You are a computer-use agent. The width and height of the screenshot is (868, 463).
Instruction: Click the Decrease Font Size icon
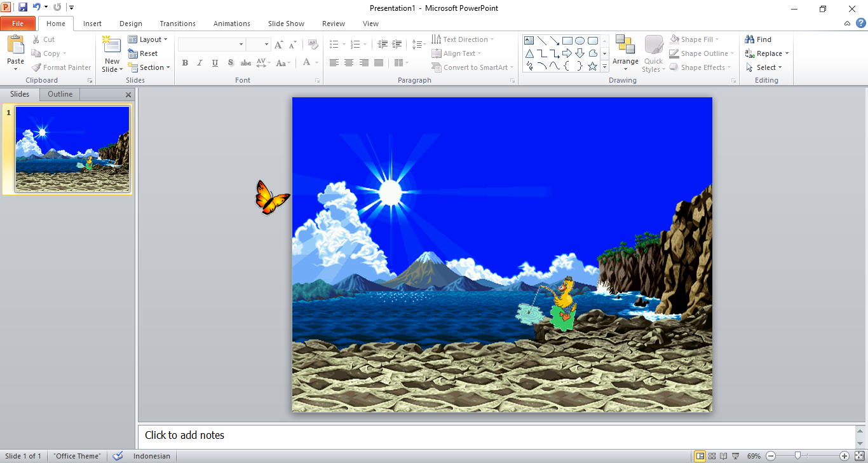click(x=293, y=45)
